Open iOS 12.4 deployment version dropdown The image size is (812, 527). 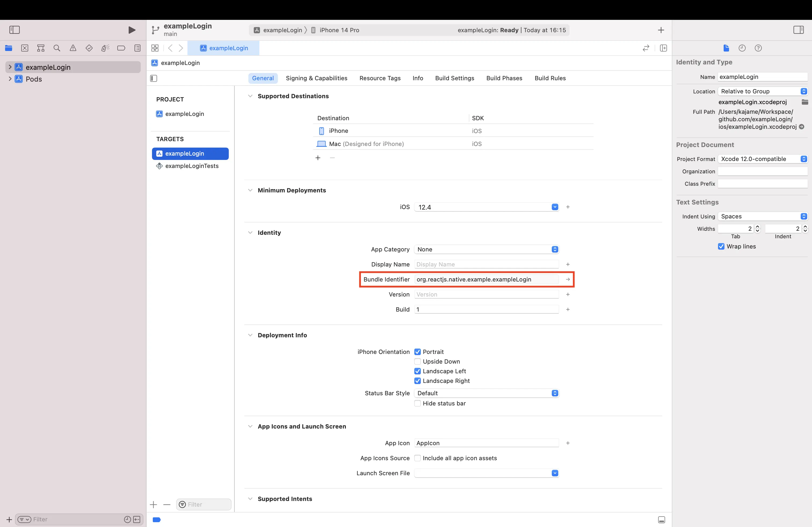pos(555,207)
